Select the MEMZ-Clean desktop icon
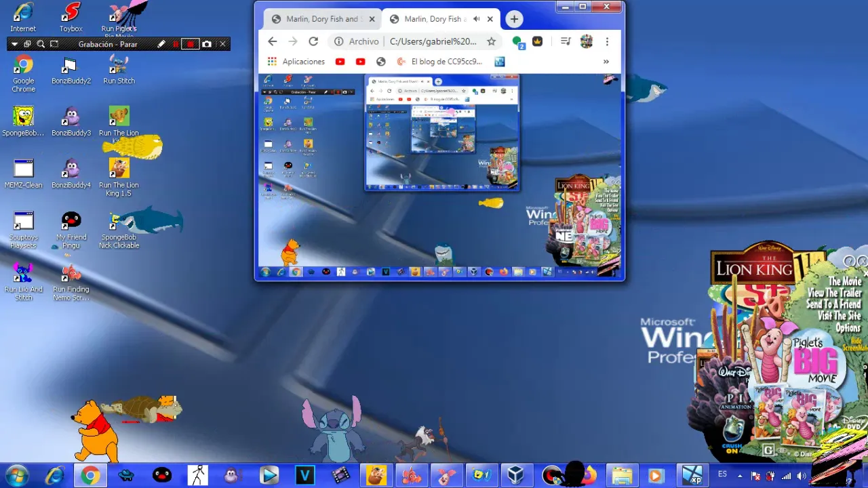The image size is (868, 488). [x=23, y=174]
